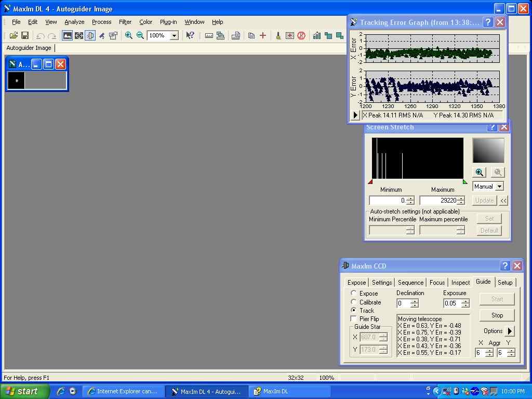Open the File menu

[16, 22]
